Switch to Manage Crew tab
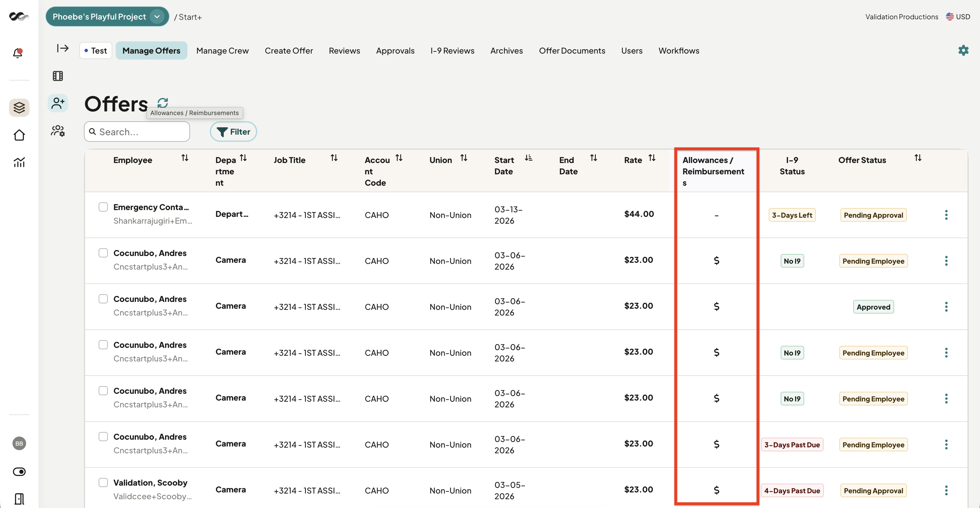 point(223,50)
